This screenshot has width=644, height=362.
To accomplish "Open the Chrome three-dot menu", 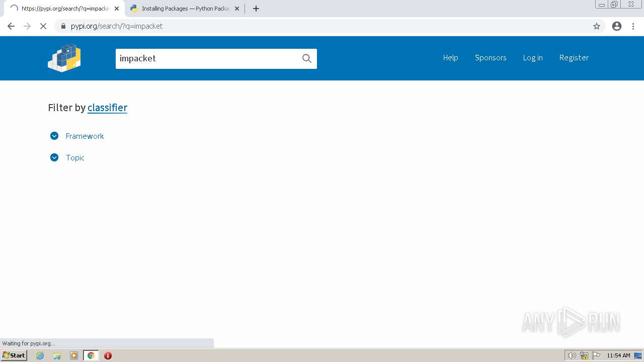I will 633,26.
